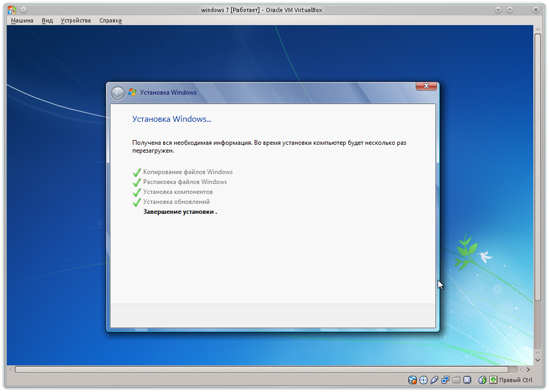Open the CD/DVD drives status icon
549x392 pixels.
point(424,380)
